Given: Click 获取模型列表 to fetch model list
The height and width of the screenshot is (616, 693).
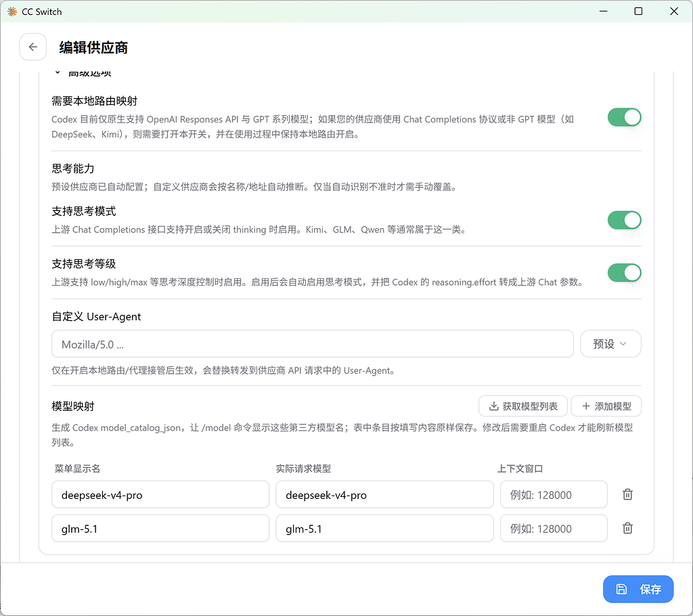Looking at the screenshot, I should (523, 406).
